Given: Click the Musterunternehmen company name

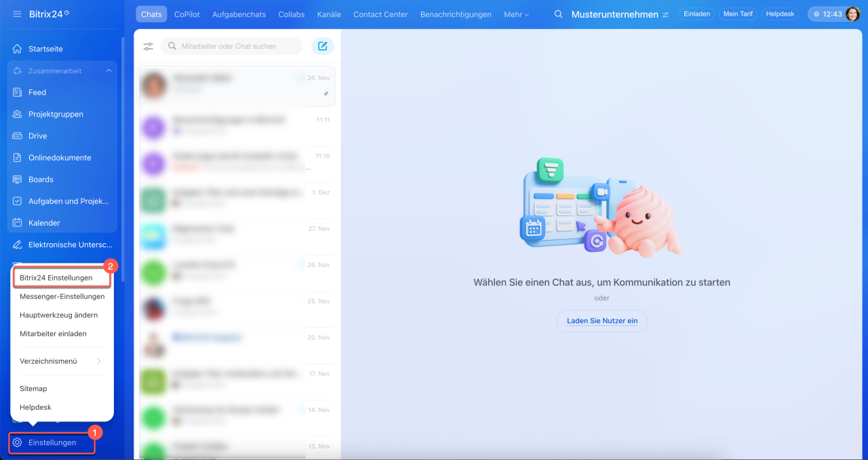Looking at the screenshot, I should coord(614,14).
